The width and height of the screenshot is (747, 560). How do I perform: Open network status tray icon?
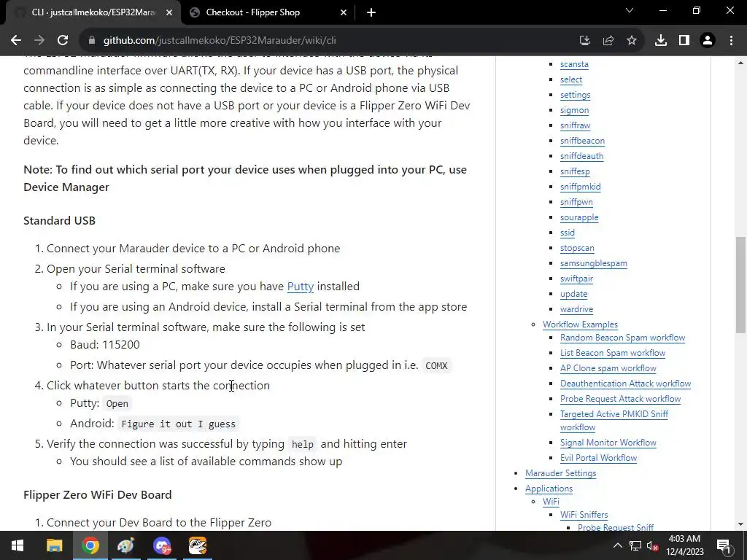pos(635,545)
